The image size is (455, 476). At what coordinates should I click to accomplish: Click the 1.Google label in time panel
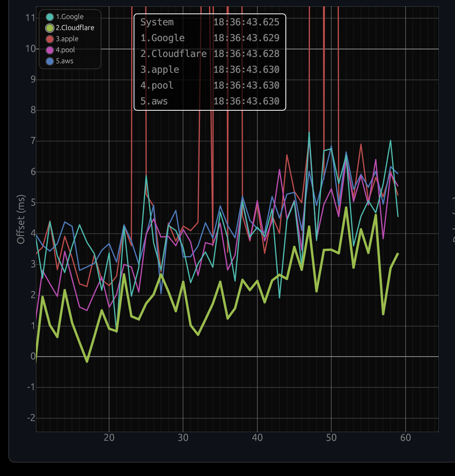(x=162, y=38)
